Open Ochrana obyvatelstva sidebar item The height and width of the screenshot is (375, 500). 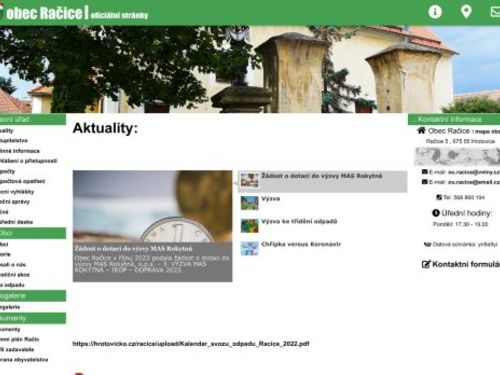pyautogui.click(x=24, y=360)
